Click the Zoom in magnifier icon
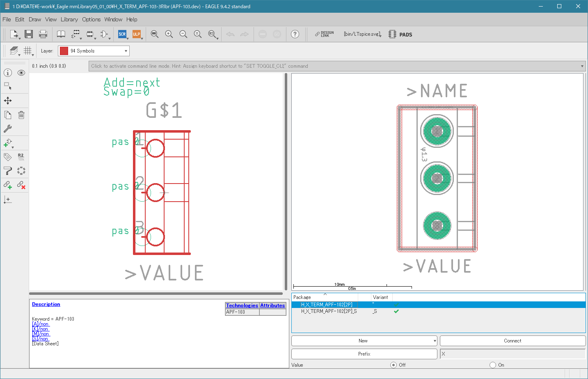The image size is (588, 379). coord(169,34)
